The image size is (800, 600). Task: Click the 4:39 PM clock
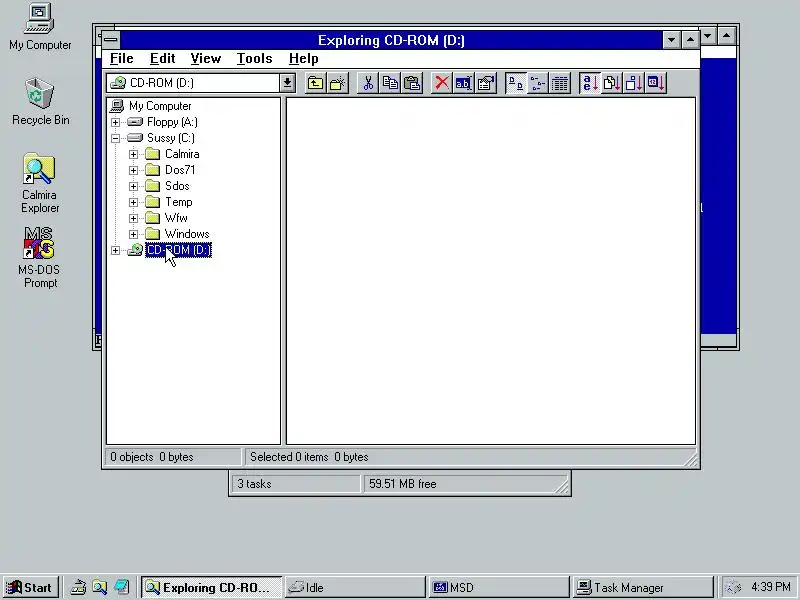click(771, 587)
